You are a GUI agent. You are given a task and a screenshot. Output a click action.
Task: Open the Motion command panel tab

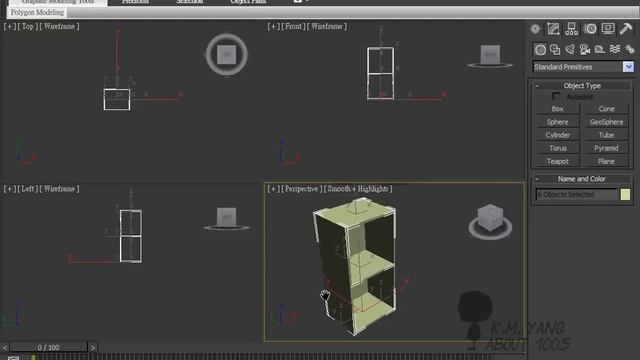590,29
